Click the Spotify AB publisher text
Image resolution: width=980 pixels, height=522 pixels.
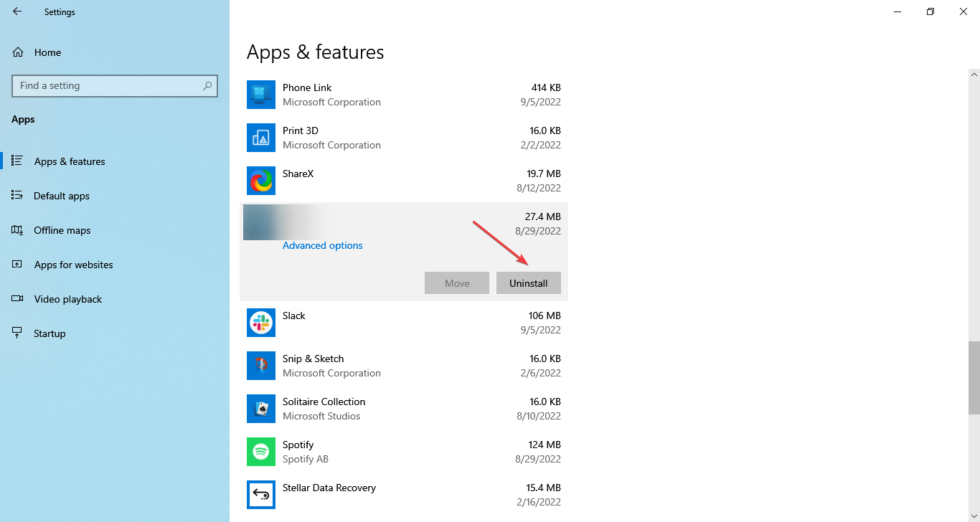pyautogui.click(x=306, y=459)
